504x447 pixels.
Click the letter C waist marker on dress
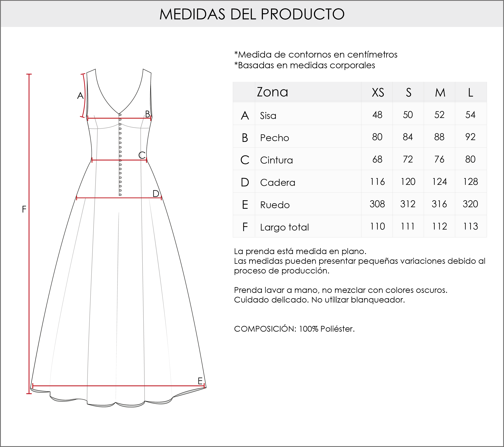142,155
